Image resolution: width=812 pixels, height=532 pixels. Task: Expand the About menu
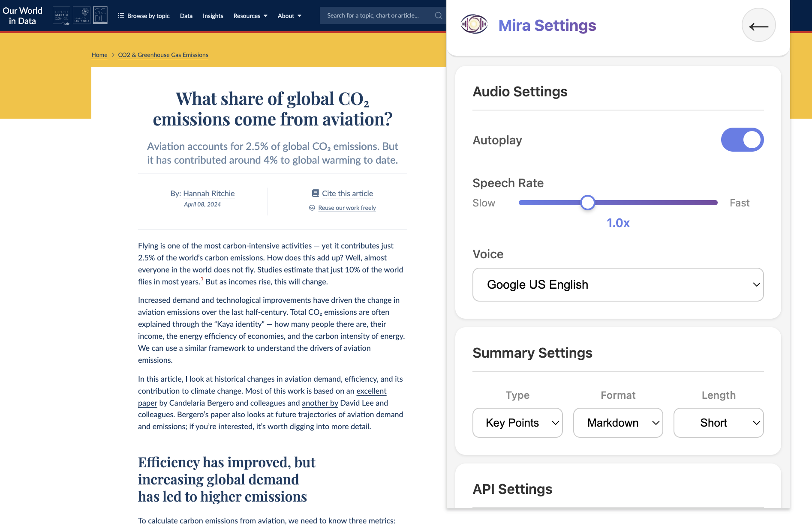[289, 16]
